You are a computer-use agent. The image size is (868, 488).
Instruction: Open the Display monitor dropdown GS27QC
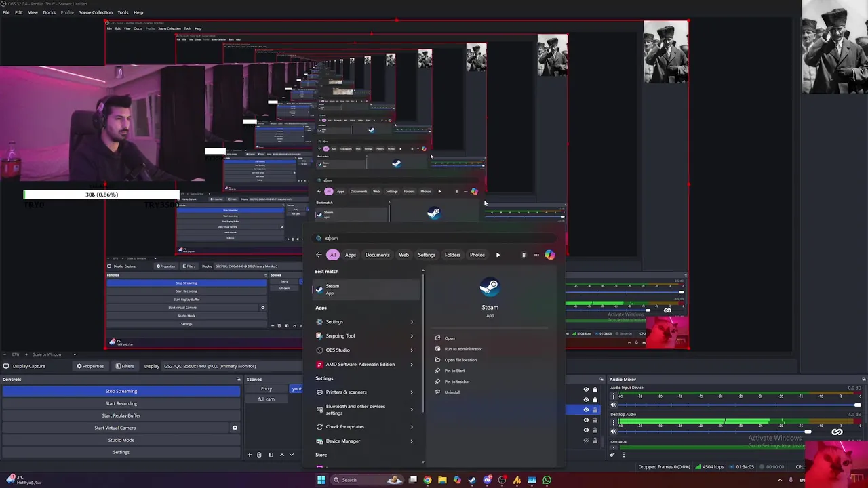coord(231,366)
